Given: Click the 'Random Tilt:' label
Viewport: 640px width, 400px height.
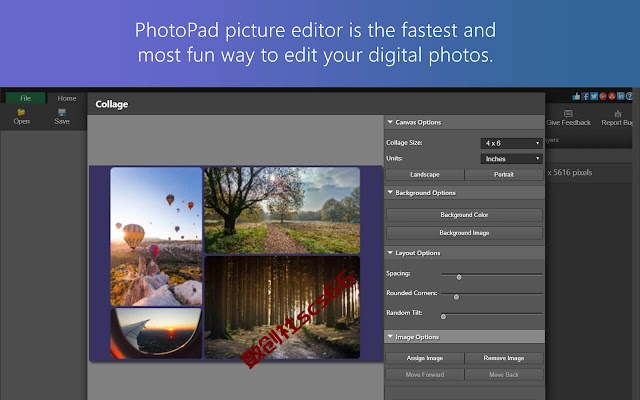Looking at the screenshot, I should pyautogui.click(x=404, y=312).
